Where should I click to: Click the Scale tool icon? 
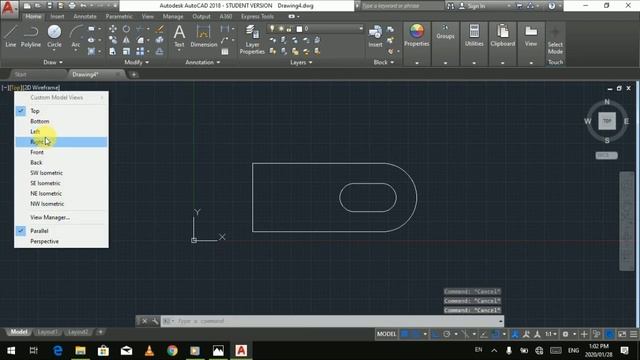127,51
